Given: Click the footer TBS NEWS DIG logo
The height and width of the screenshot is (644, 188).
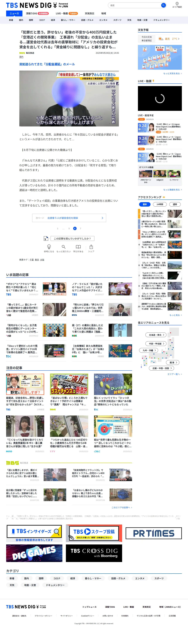Looking at the screenshot, I should (x=26, y=607).
